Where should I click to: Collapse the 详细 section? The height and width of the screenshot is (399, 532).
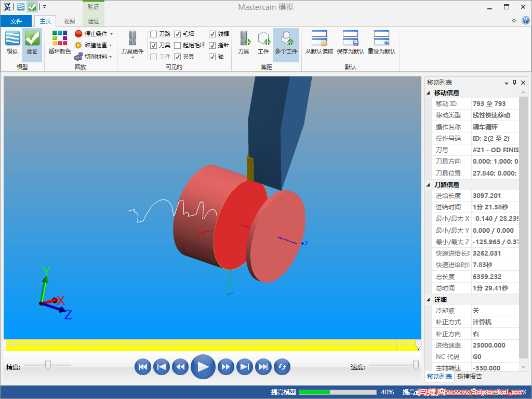pyautogui.click(x=429, y=300)
